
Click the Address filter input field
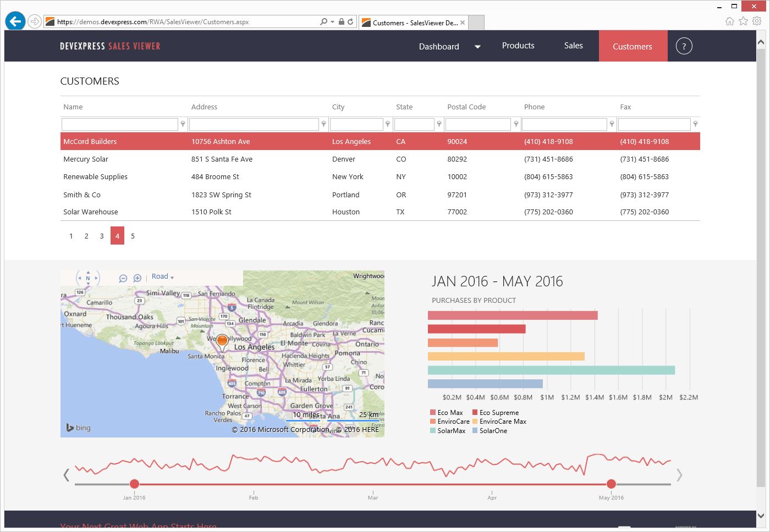[254, 124]
